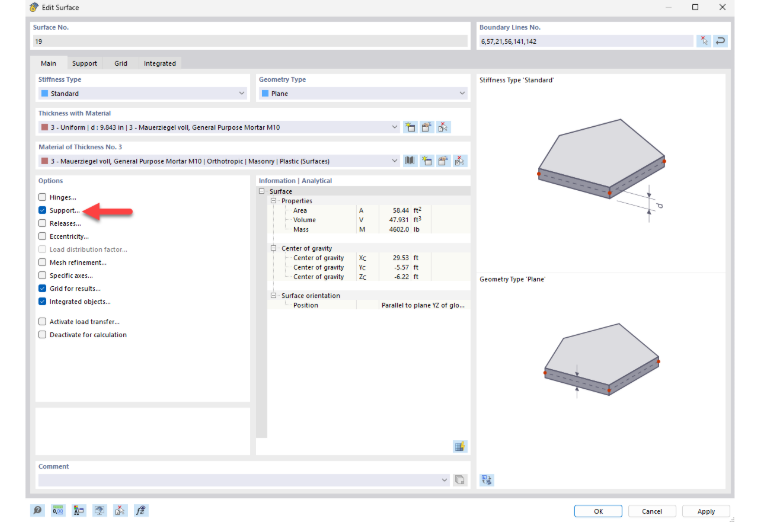Click the search magnifier icon in bottom toolbar
This screenshot has height=522, width=760.
click(37, 510)
